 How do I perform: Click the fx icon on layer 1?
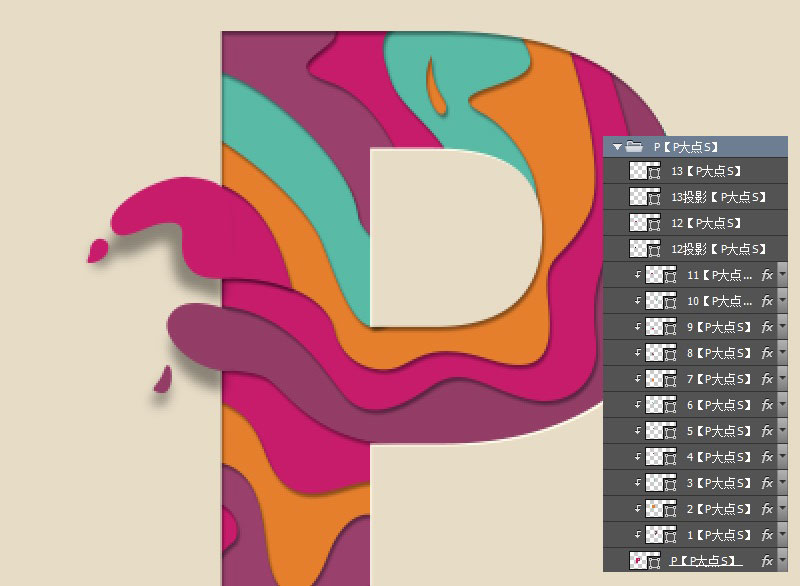768,535
